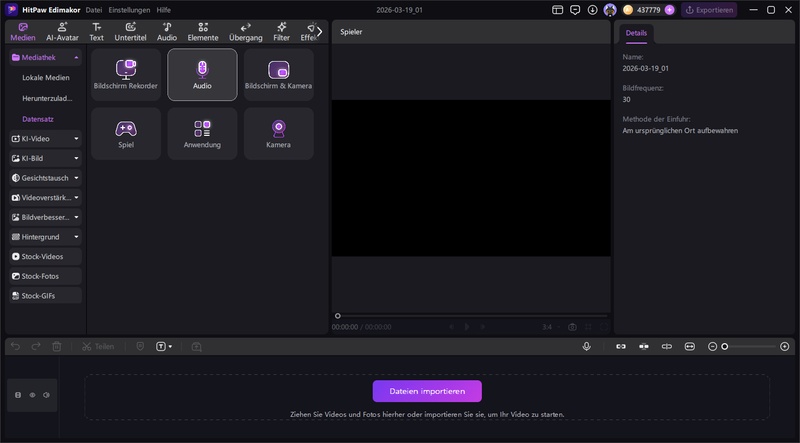This screenshot has height=443, width=800.
Task: Zoom out timeline with the minus icon
Action: (x=713, y=347)
